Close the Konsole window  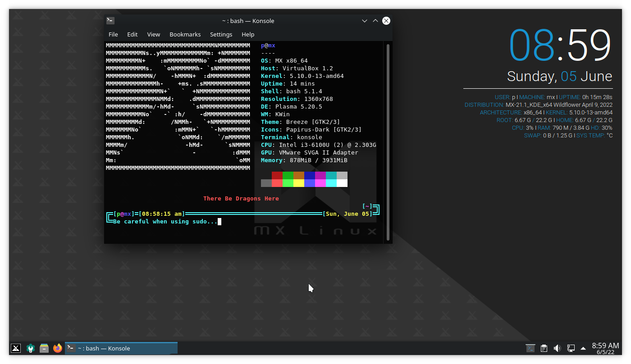click(386, 21)
